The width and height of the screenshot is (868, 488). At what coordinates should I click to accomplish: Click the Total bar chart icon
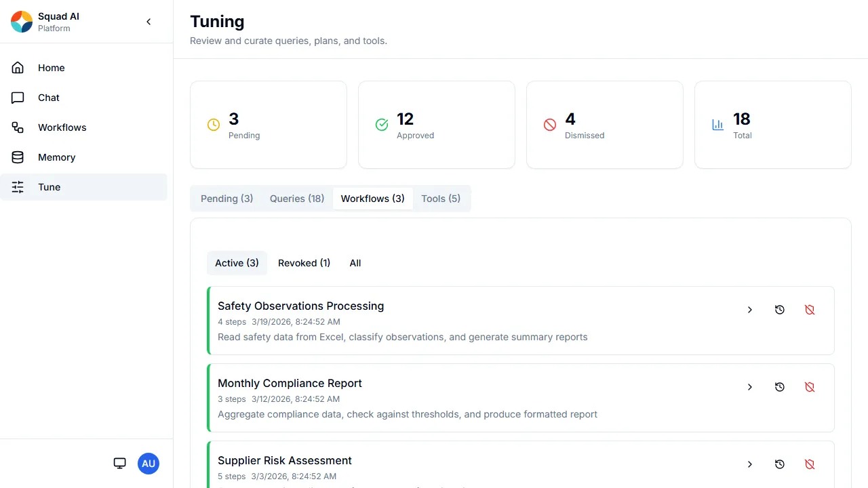pos(718,125)
